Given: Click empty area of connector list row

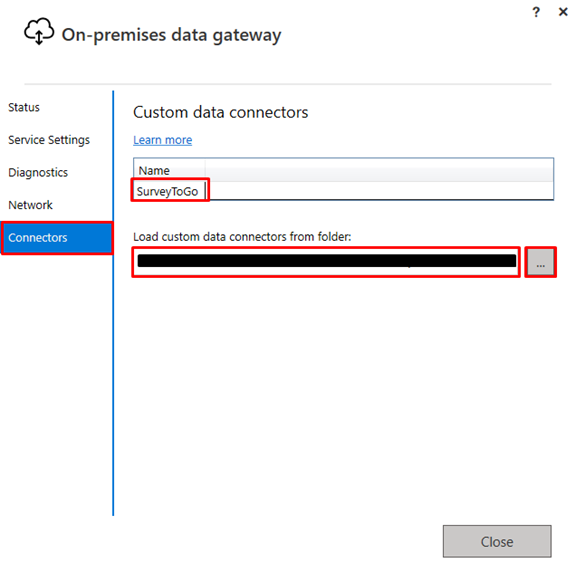Looking at the screenshot, I should (381, 191).
